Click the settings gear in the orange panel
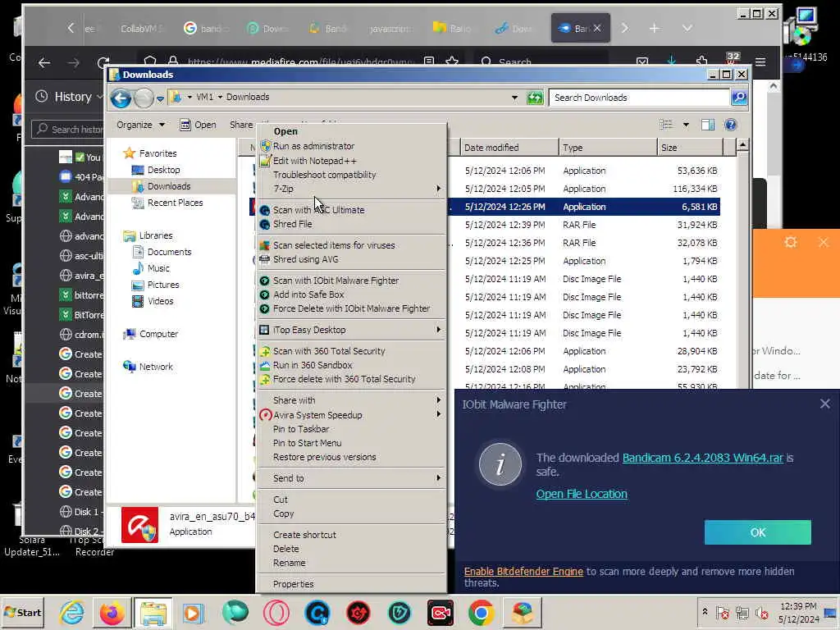This screenshot has height=630, width=840. [791, 242]
